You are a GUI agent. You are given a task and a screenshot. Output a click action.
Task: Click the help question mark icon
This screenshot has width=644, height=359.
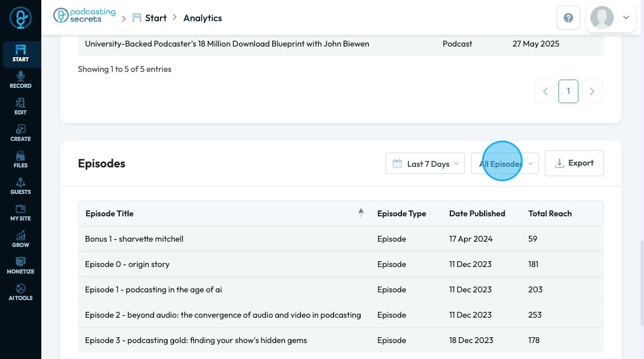(x=568, y=18)
